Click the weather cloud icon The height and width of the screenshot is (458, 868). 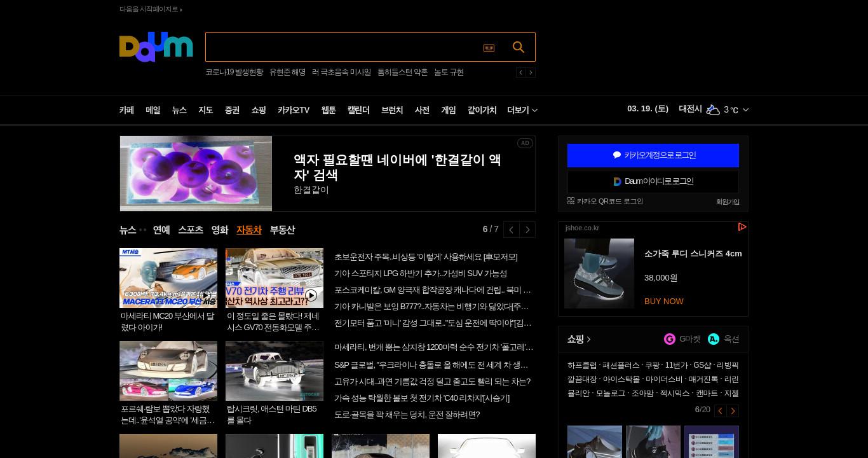click(713, 109)
